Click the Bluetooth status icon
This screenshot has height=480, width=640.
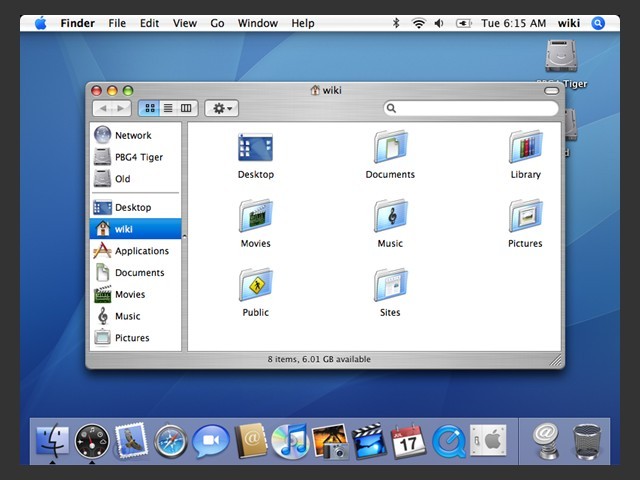coord(396,23)
